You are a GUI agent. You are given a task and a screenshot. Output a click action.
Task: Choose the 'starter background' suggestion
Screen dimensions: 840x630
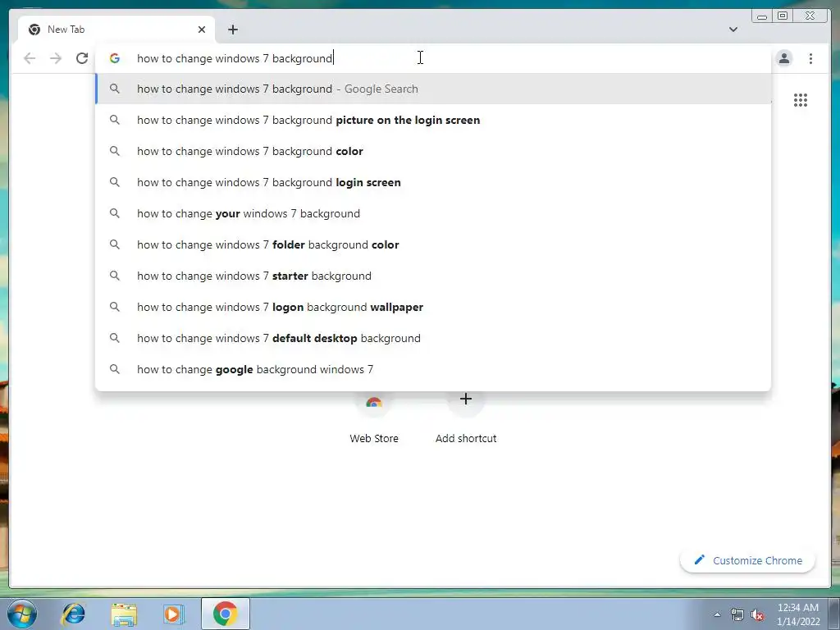pyautogui.click(x=433, y=276)
